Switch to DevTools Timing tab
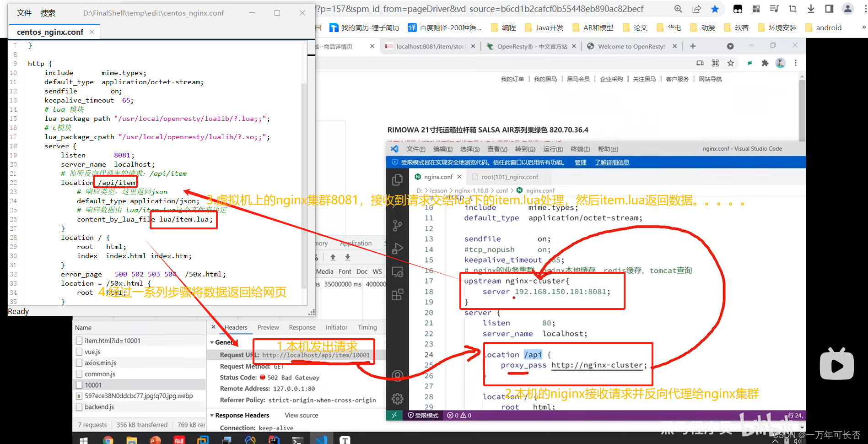The image size is (868, 444). pos(367,327)
